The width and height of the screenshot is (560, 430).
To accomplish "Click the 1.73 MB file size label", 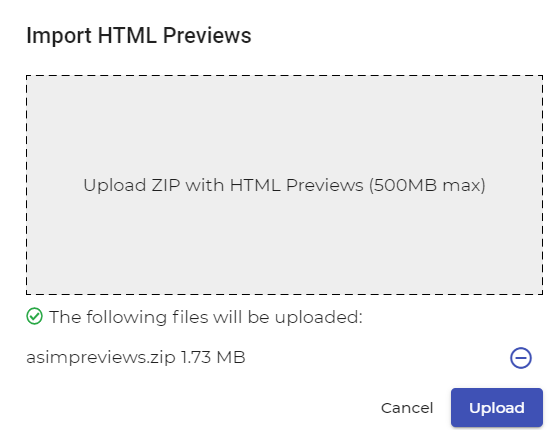I will click(213, 357).
